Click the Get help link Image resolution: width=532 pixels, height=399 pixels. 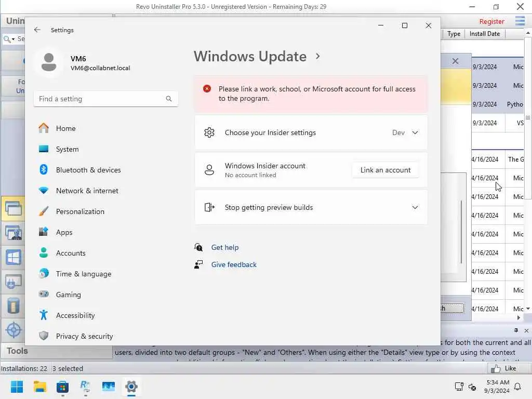(x=224, y=247)
